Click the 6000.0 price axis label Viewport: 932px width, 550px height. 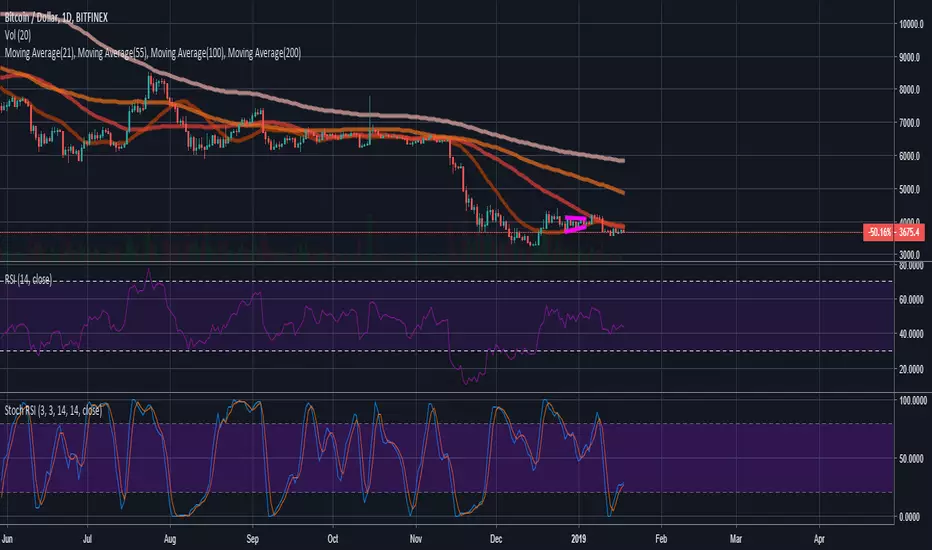909,156
